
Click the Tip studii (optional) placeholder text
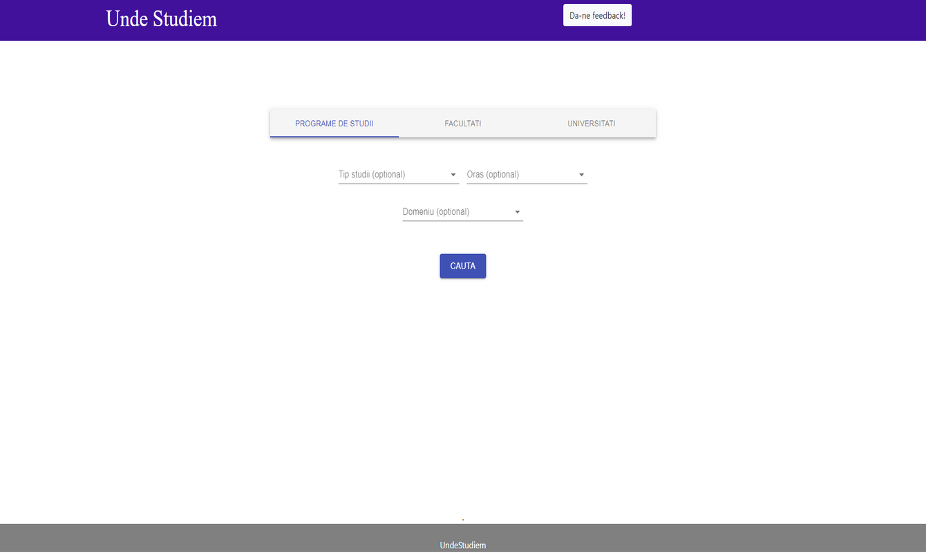[372, 175]
